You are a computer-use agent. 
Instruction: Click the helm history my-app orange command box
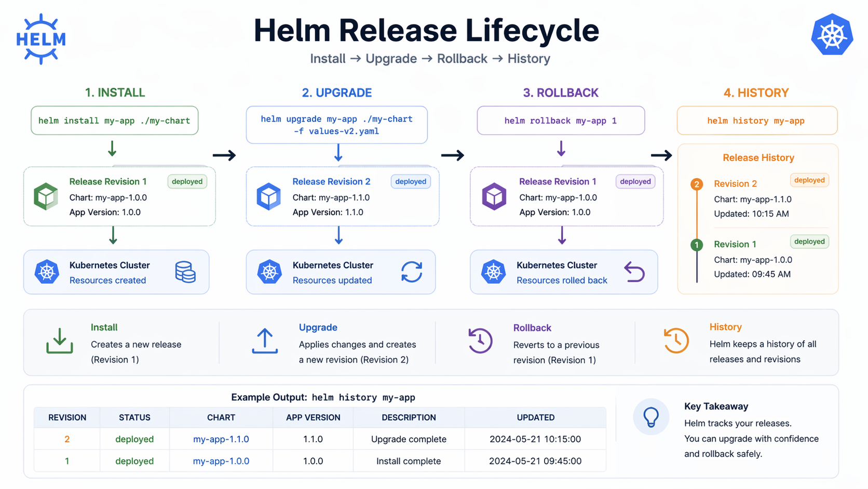(x=757, y=121)
